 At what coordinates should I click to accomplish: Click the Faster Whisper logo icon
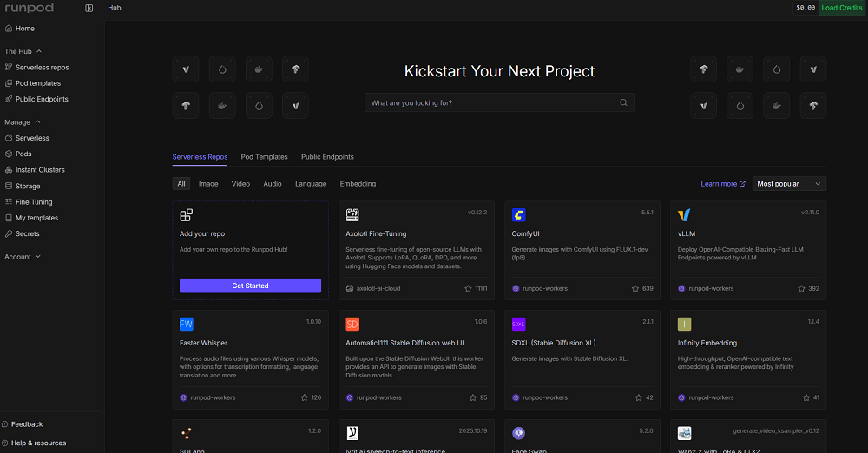[x=186, y=324]
